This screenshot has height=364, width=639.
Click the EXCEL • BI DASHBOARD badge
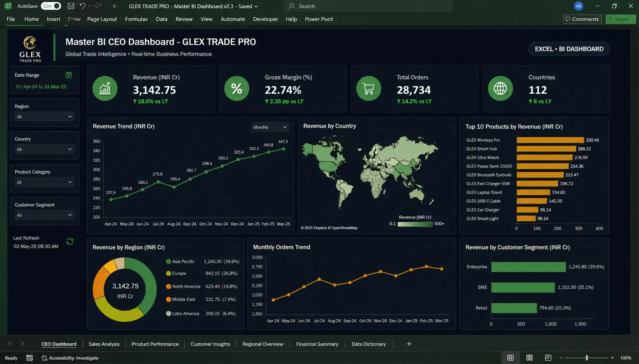pos(569,49)
